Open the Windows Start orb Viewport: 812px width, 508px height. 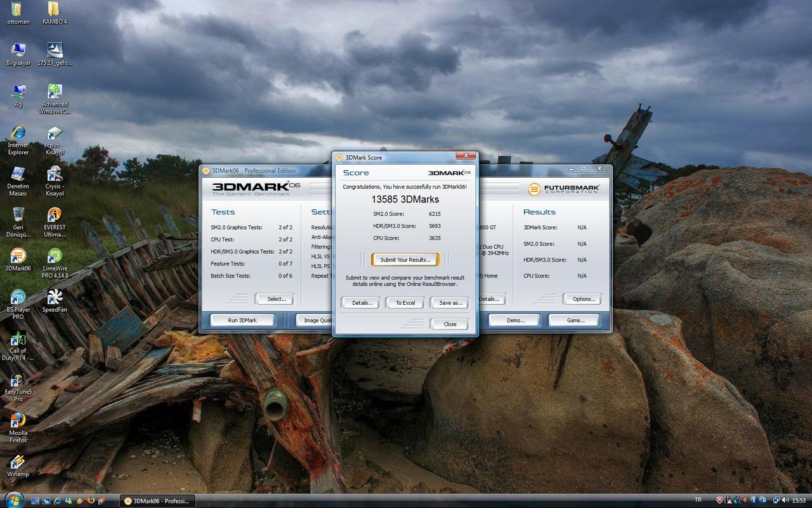(13, 500)
